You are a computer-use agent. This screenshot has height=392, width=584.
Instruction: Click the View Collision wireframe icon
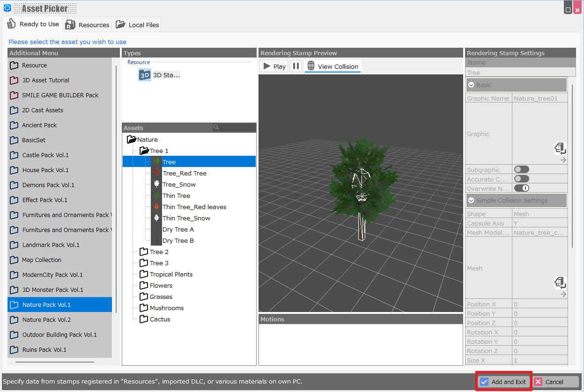(311, 66)
